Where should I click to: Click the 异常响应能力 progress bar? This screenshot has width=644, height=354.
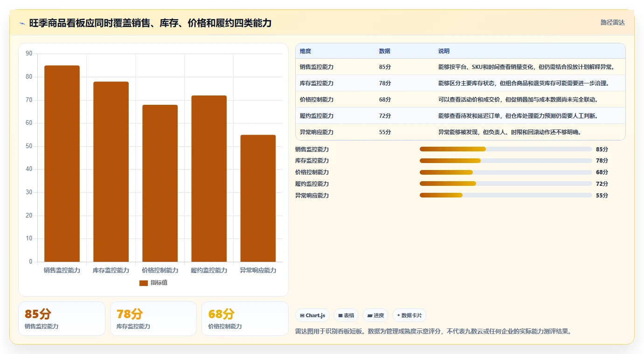point(506,195)
